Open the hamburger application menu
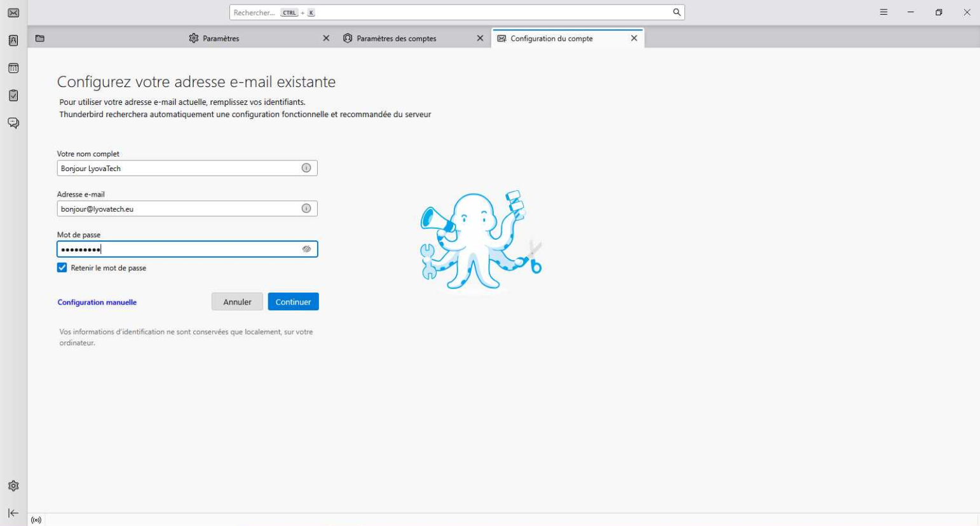The width and height of the screenshot is (980, 526). click(883, 12)
